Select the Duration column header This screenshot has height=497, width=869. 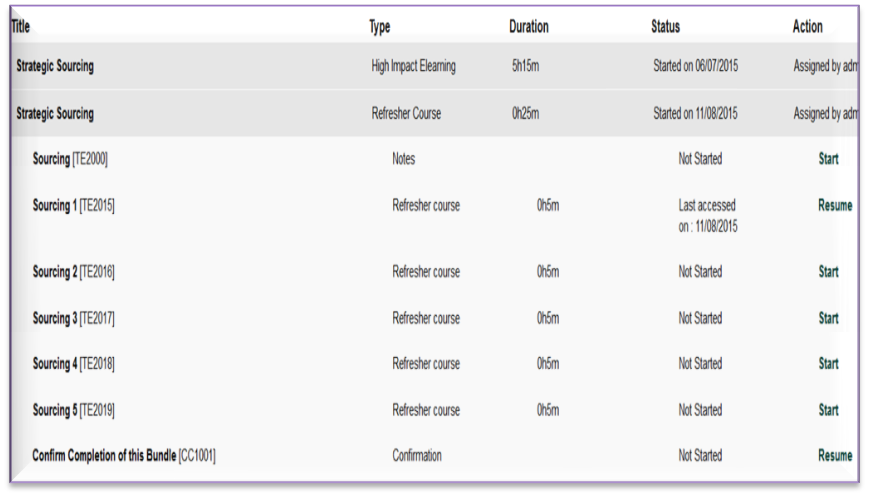(528, 27)
